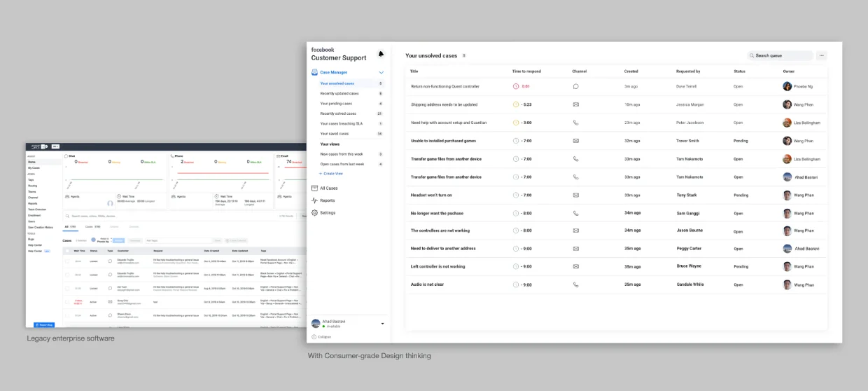868x391 pixels.
Task: Open the All Cases section icon
Action: tap(315, 188)
